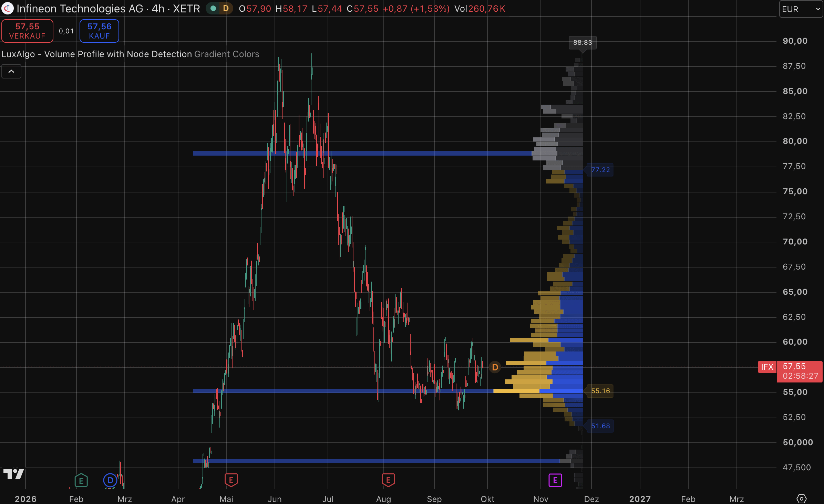This screenshot has width=824, height=504.
Task: Click the 50,000 price axis label
Action: (798, 442)
